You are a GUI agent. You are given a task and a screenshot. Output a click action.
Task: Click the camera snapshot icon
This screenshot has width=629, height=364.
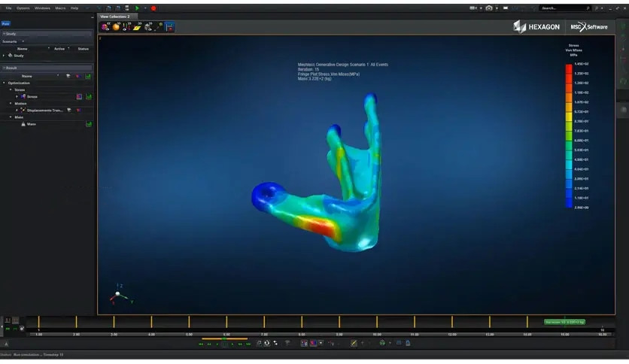[x=488, y=8]
